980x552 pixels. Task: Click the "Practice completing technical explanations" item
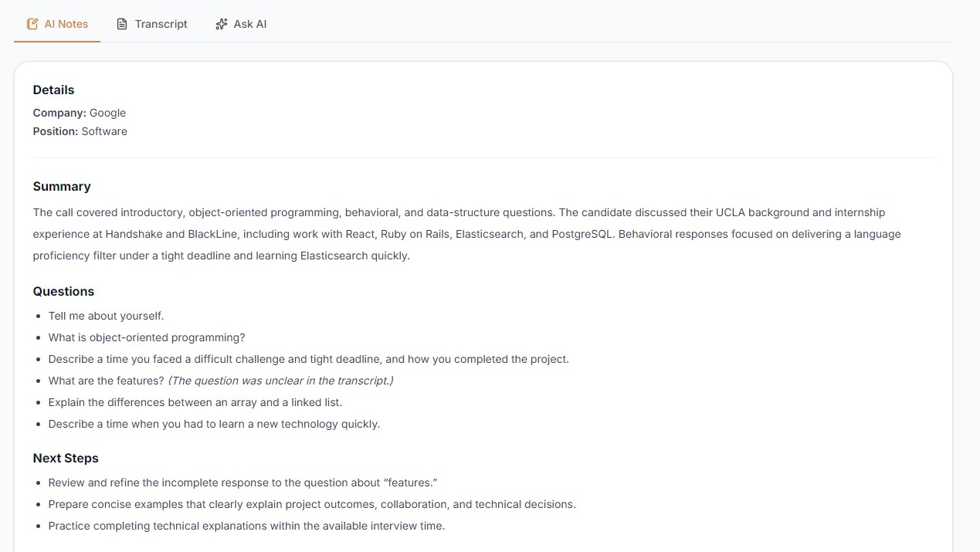(x=246, y=526)
